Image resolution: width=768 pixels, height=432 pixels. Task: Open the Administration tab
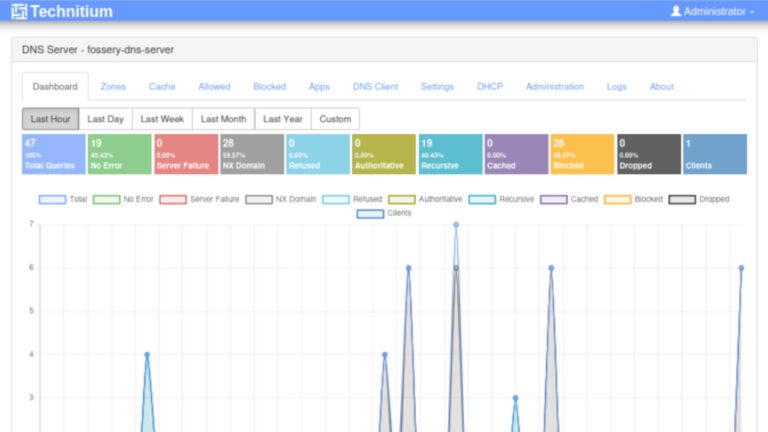coord(554,87)
